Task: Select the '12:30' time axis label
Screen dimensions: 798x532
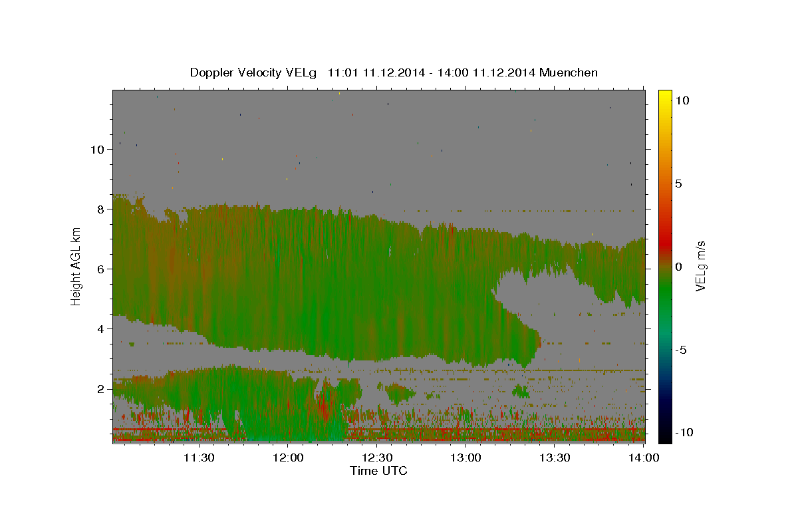Action: (x=377, y=458)
